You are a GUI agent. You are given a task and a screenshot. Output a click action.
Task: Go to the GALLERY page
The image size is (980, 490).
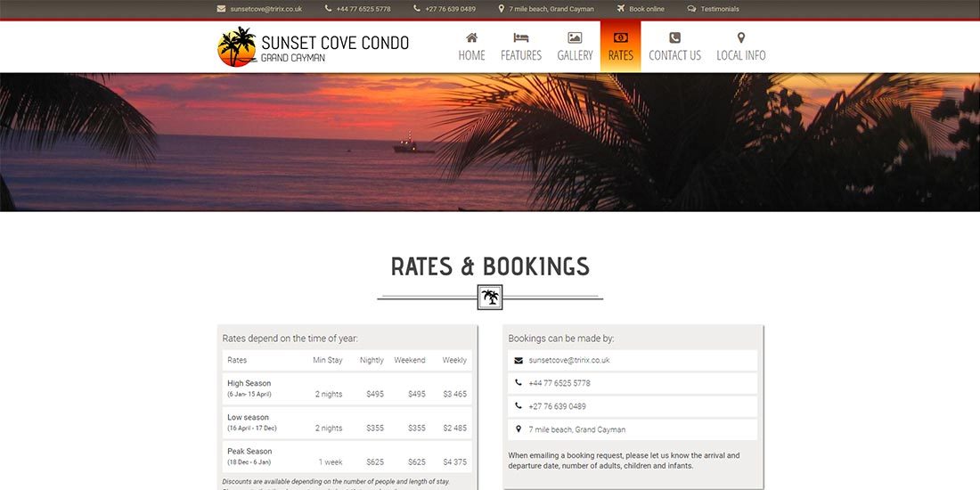tap(575, 47)
